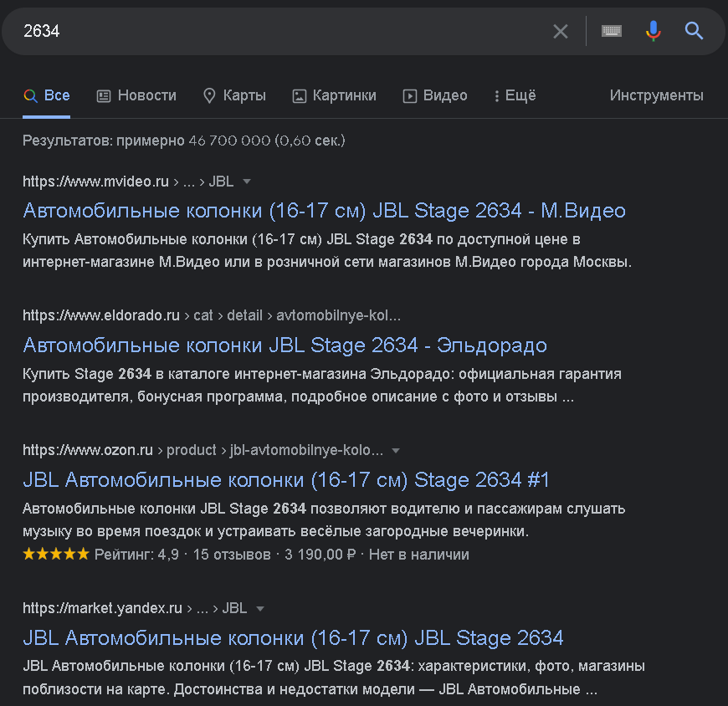This screenshot has height=706, width=728.
Task: Click the eldorado.ru breadcrumb URL
Action: click(x=212, y=315)
